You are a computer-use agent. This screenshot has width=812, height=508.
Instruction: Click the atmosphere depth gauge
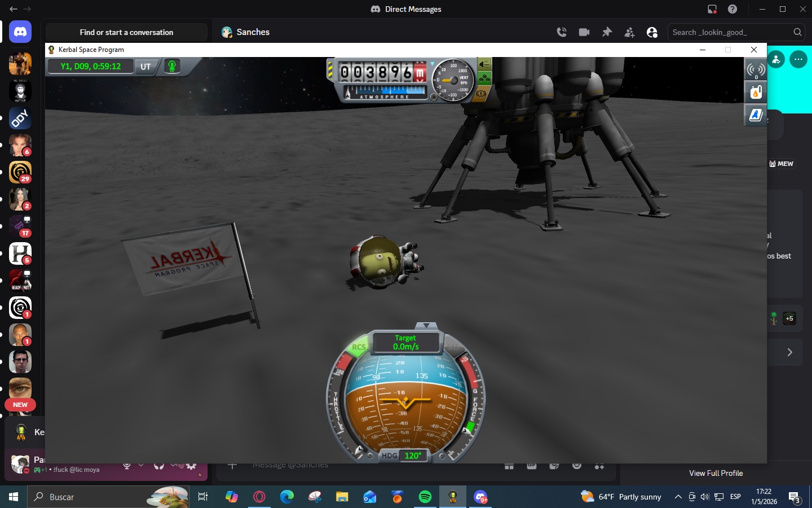click(385, 91)
